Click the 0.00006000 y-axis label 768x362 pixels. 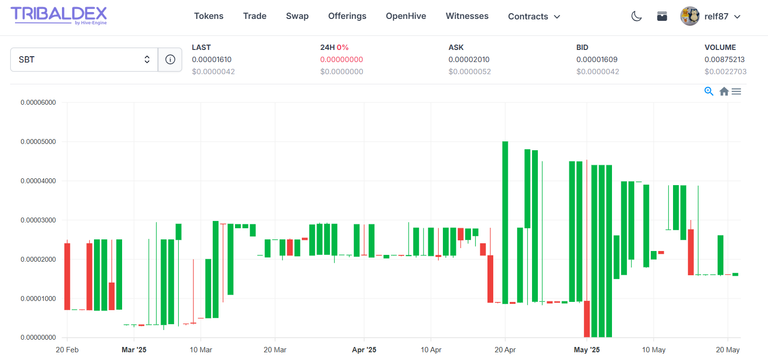point(38,102)
